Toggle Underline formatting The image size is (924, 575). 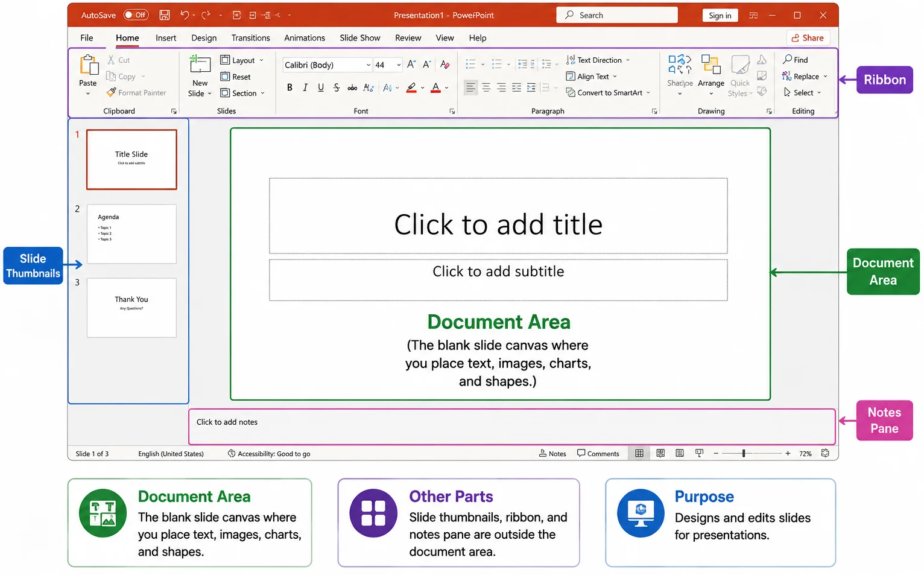pyautogui.click(x=321, y=87)
